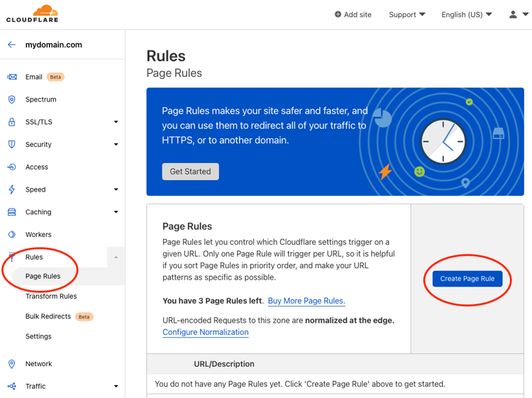Open the English (US) language dropdown
Screen dimensions: 532x398
[467, 15]
